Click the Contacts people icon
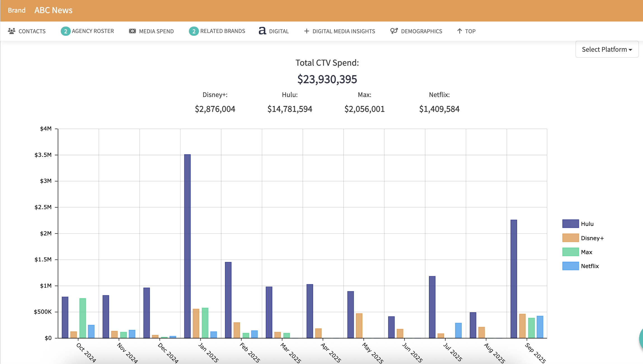This screenshot has height=364, width=643. click(x=11, y=31)
